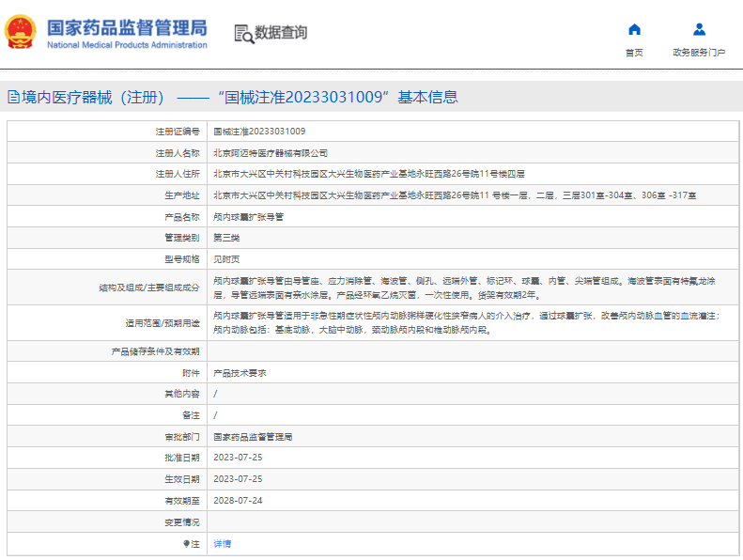Open 政务服务门户 user icon

point(699,29)
